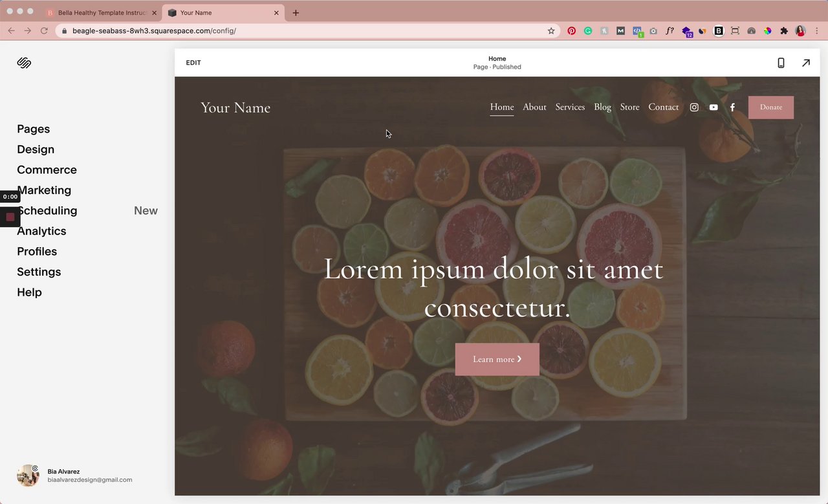Open the Chrome three-dot menu
This screenshot has height=504, width=828.
(x=818, y=30)
